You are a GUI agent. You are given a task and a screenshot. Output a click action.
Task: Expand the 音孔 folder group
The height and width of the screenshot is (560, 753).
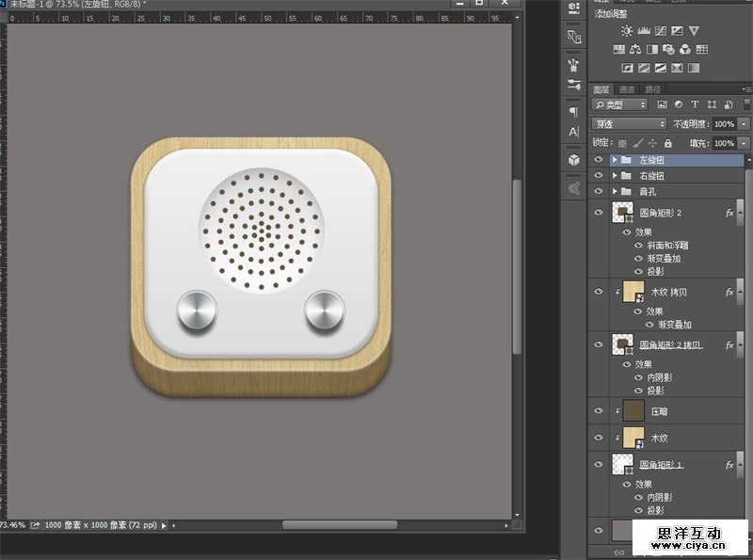(615, 191)
